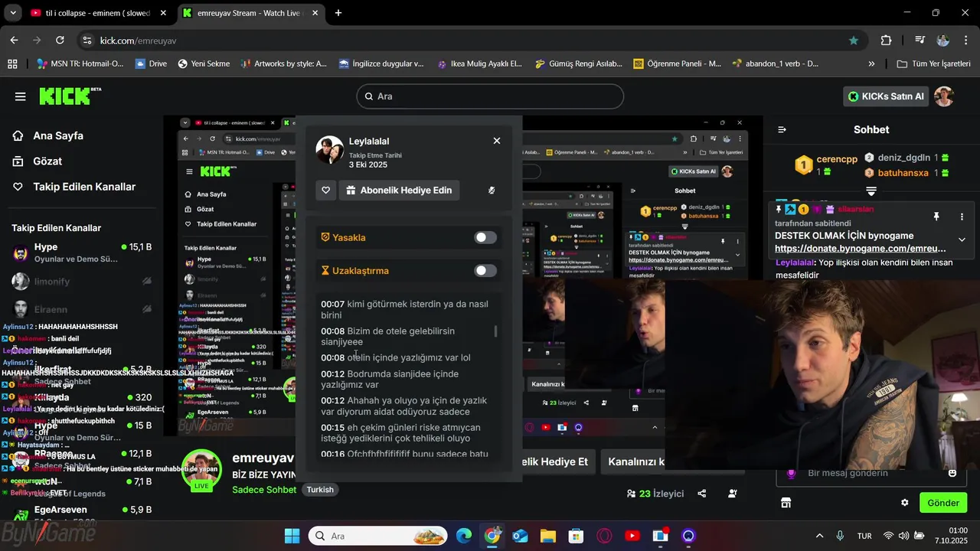Screen dimensions: 980x551
Task: Open the Kick hamburger menu
Action: click(21, 96)
